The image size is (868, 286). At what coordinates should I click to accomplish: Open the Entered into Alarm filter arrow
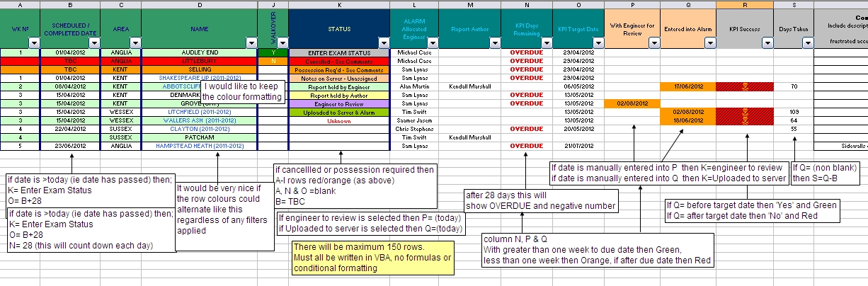pyautogui.click(x=709, y=43)
